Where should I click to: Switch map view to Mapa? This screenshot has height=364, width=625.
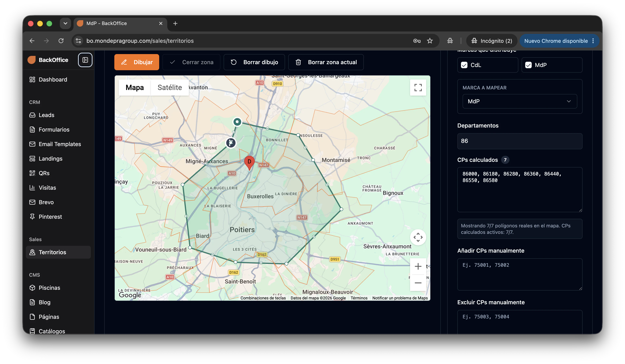135,88
